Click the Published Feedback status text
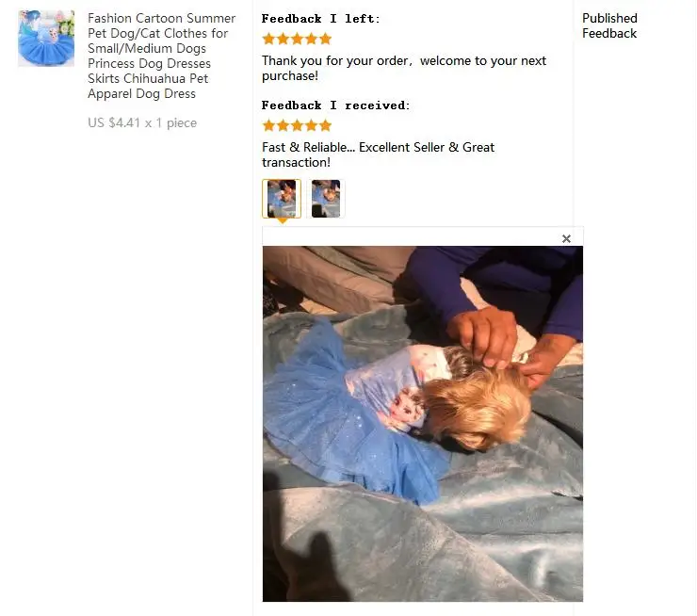697x616 pixels. tap(609, 25)
